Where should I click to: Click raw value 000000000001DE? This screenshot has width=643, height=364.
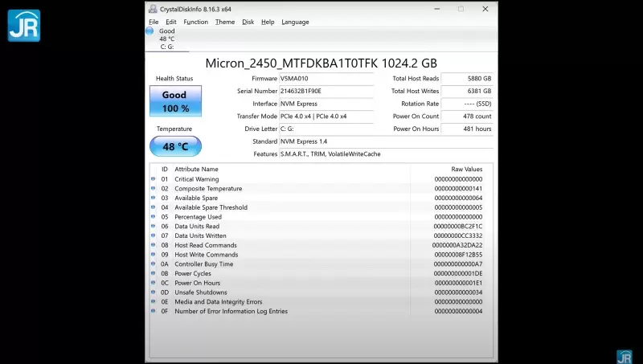[x=458, y=273]
